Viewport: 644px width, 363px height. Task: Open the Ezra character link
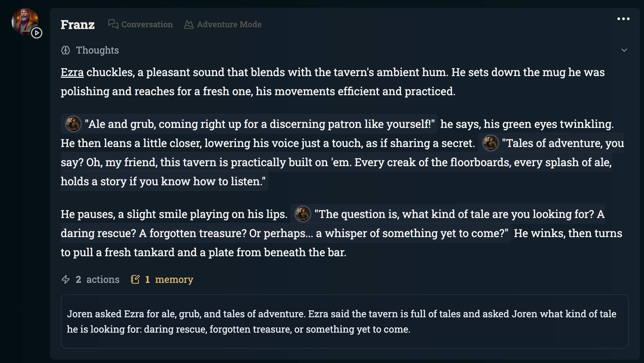pyautogui.click(x=72, y=72)
